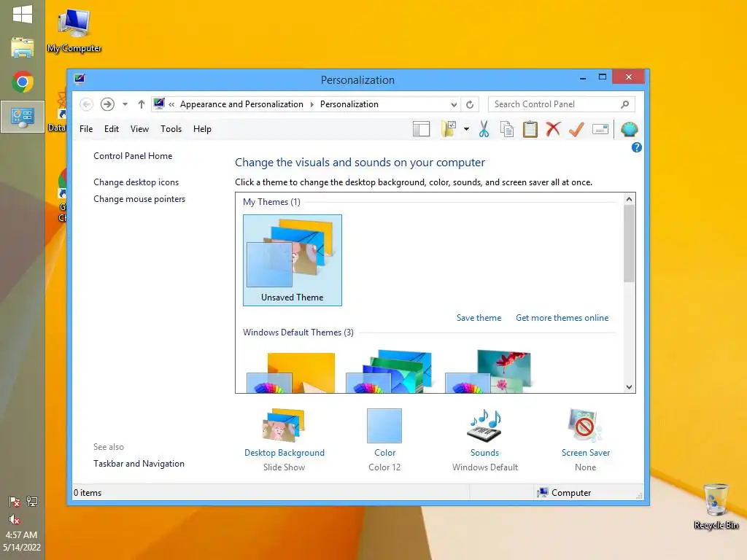Click the Paste clipboard icon
Viewport: 747px width, 560px height.
point(530,129)
